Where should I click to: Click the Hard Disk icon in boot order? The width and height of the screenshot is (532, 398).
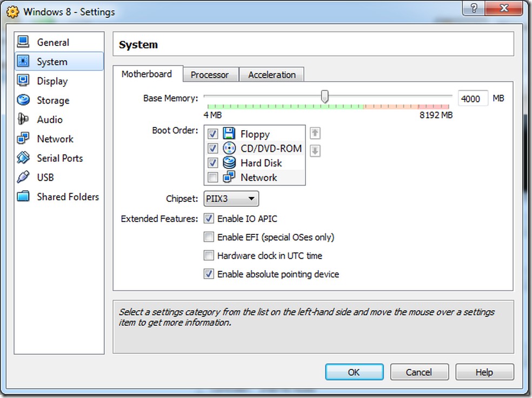pyautogui.click(x=229, y=163)
